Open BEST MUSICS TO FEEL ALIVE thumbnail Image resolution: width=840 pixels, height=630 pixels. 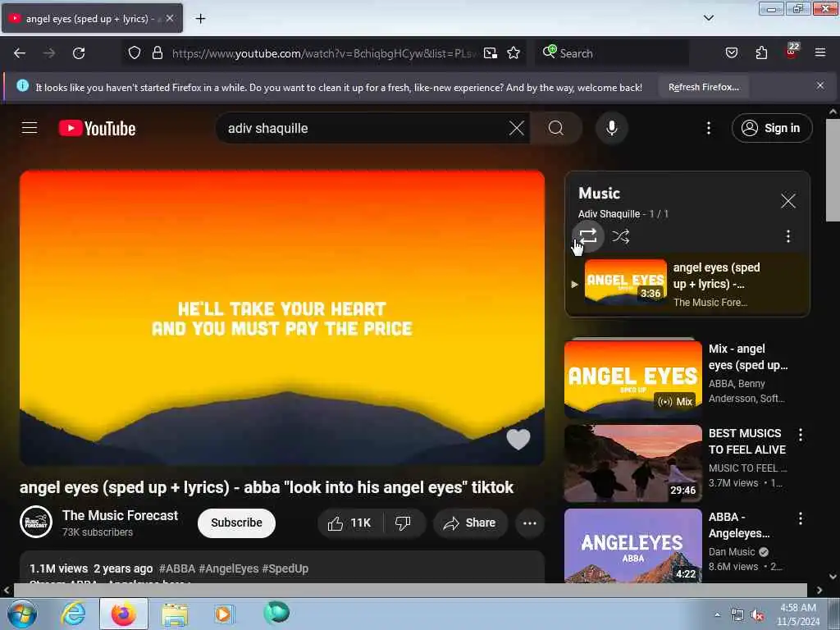(x=632, y=463)
